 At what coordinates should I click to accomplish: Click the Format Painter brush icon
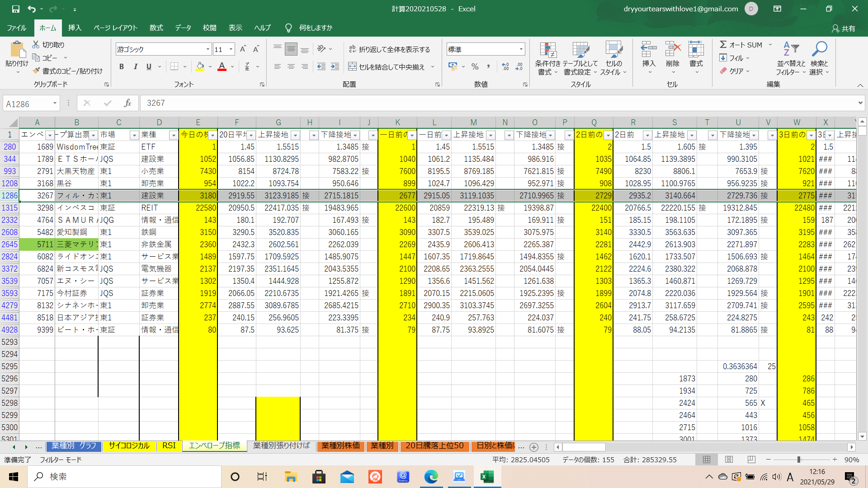pos(37,71)
